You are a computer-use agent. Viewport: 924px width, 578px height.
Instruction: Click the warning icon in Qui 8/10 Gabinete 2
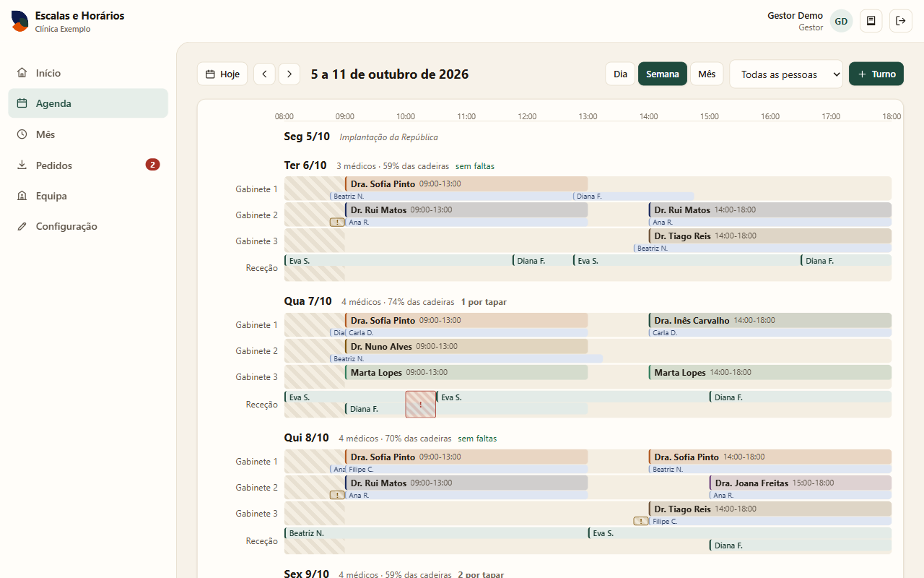click(337, 495)
